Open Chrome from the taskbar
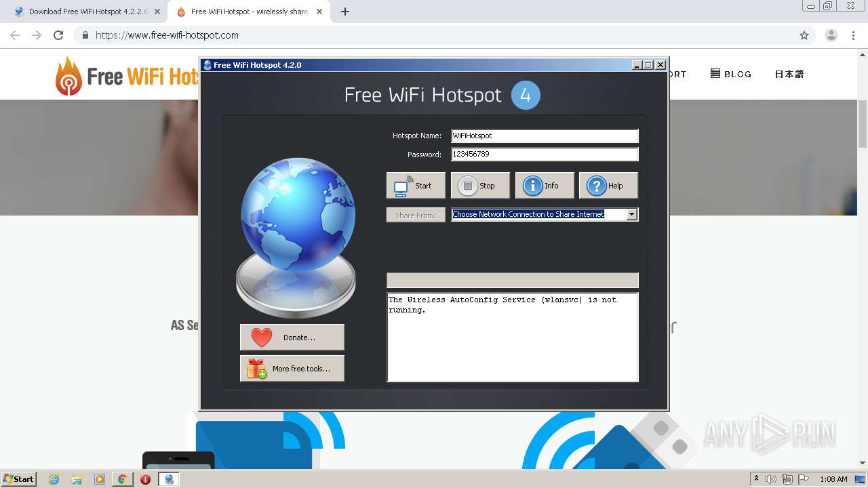The image size is (868, 488). point(123,479)
